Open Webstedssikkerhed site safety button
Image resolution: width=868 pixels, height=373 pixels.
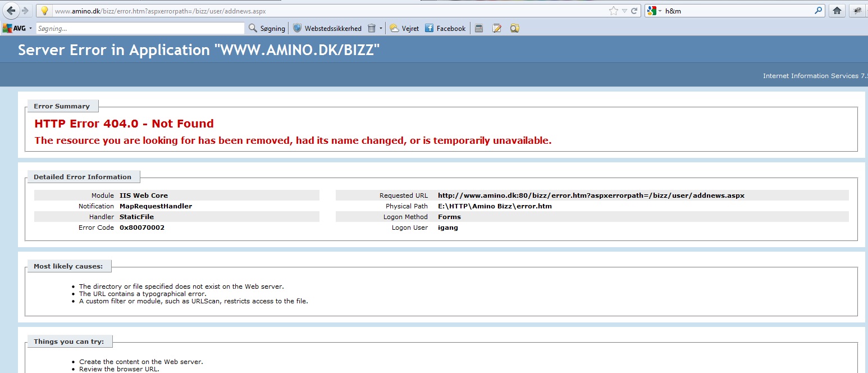[x=327, y=28]
